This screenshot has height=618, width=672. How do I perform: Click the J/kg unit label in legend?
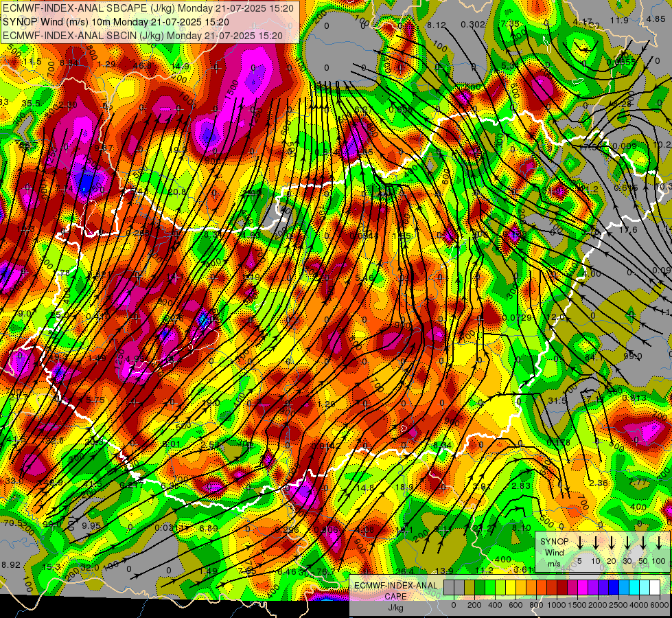[395, 608]
